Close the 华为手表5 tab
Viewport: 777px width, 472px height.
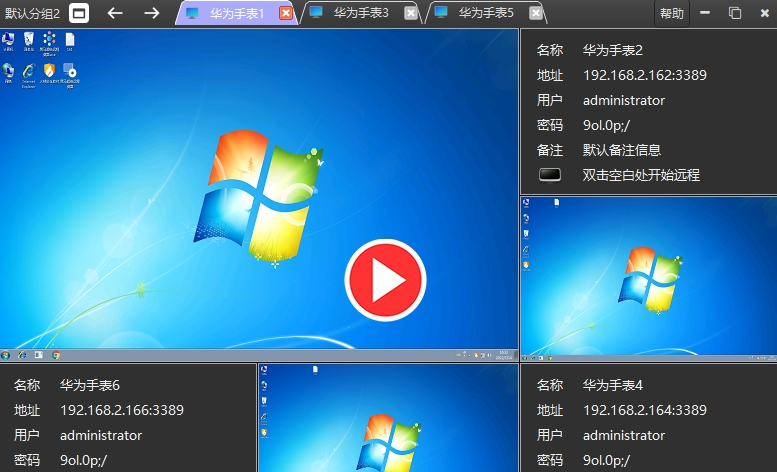[x=535, y=13]
